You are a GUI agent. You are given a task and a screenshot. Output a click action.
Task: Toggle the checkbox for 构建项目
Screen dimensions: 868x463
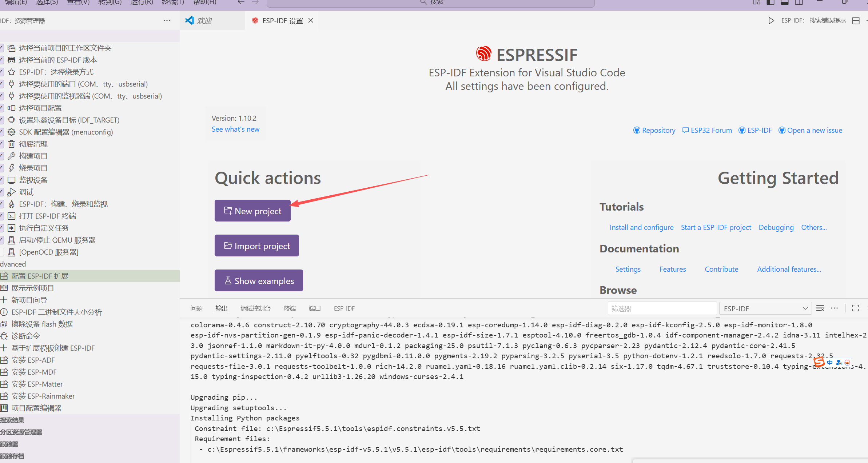coord(2,156)
